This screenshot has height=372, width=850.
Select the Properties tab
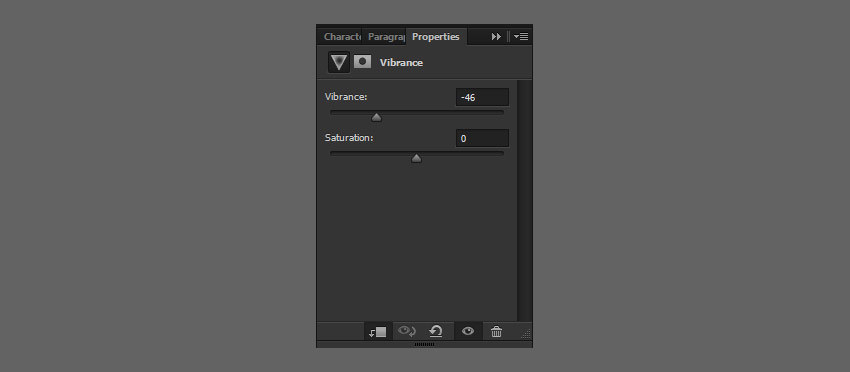click(x=436, y=37)
